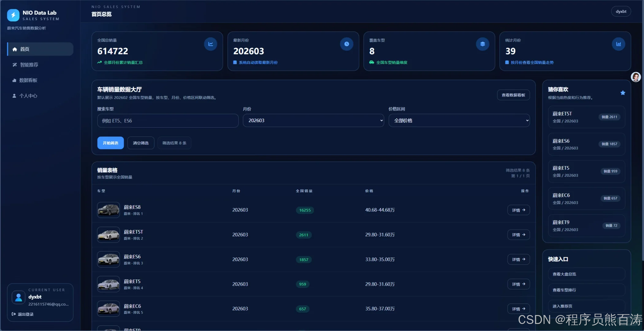This screenshot has width=644, height=331.
Task: Click the logout arrow icon beside 退出登录
Action: point(13,314)
